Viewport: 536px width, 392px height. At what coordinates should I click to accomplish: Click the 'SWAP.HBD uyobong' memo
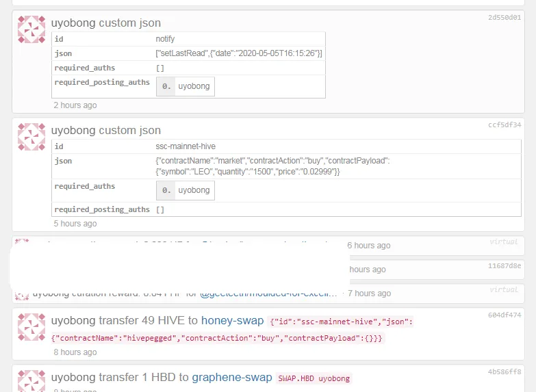[x=314, y=379]
